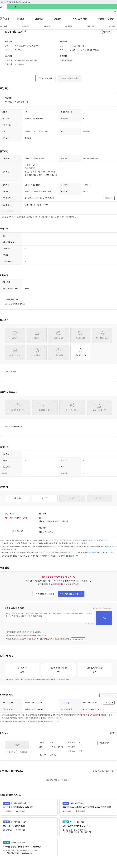Open the 출산휴가·육아휴직 menu
The width and height of the screenshot is (117, 868).
click(107, 19)
